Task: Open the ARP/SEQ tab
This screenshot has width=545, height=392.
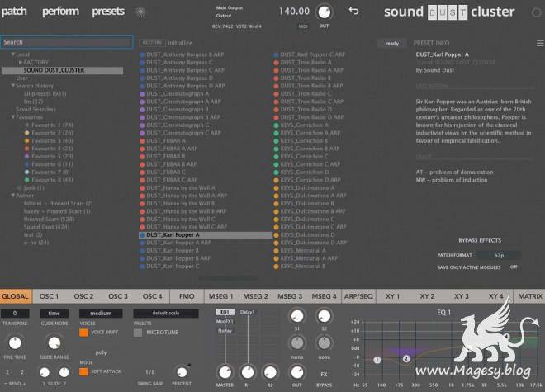Action: tap(358, 296)
